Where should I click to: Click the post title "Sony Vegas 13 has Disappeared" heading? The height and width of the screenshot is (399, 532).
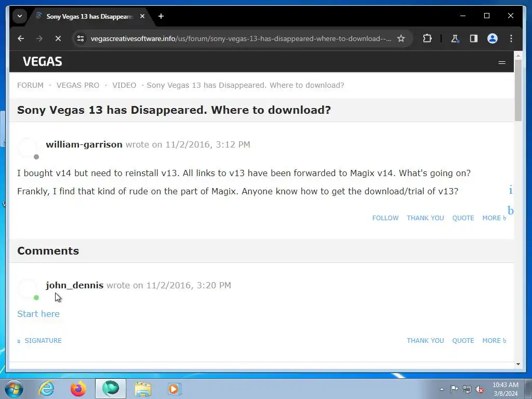pyautogui.click(x=174, y=110)
